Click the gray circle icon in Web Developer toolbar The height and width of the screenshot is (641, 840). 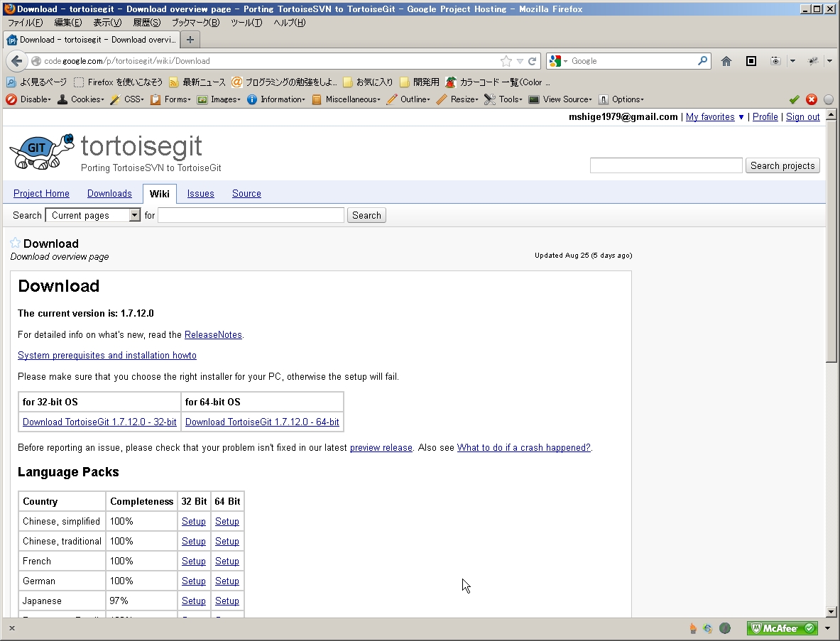coord(828,99)
